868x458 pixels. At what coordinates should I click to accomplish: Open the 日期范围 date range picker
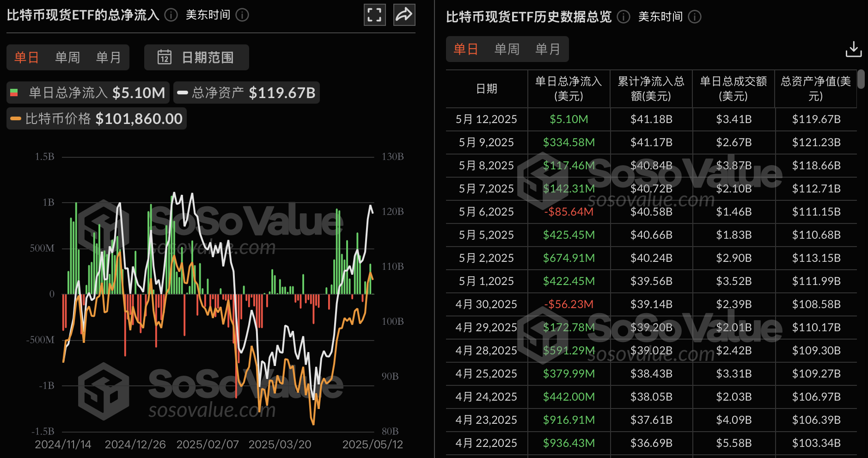[197, 57]
